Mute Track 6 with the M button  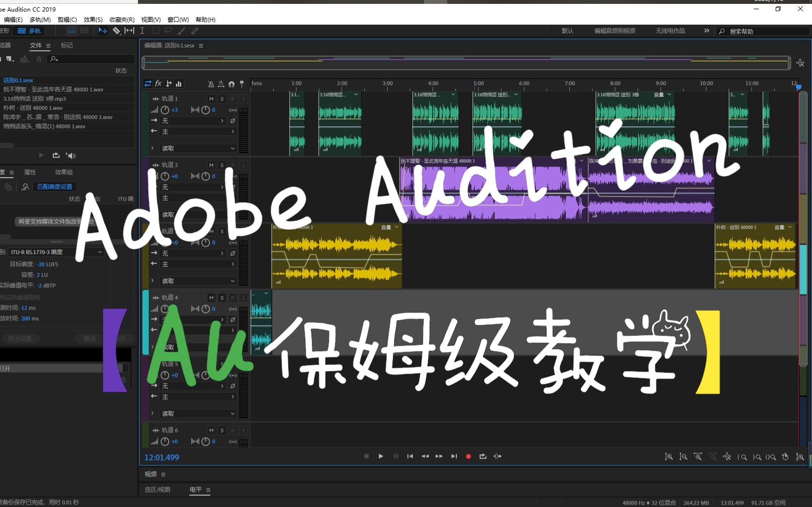(x=211, y=430)
